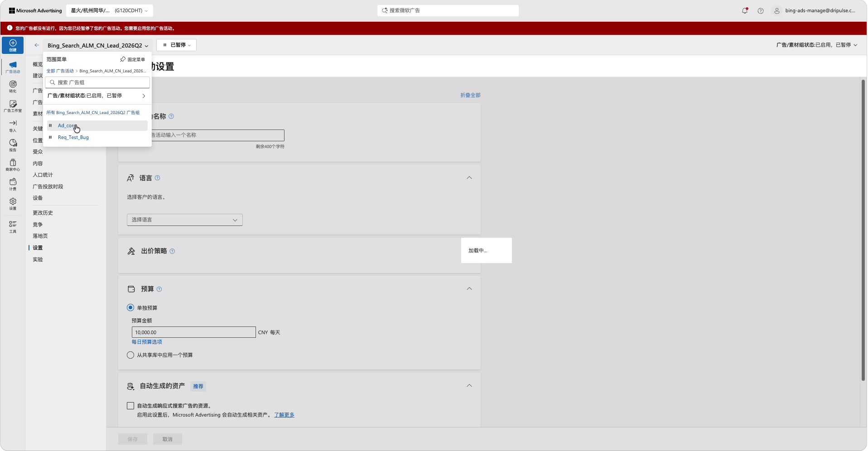Viewport: 868px width, 451px height.
Task: Open the 已暂停 campaign status dropdown
Action: click(177, 45)
